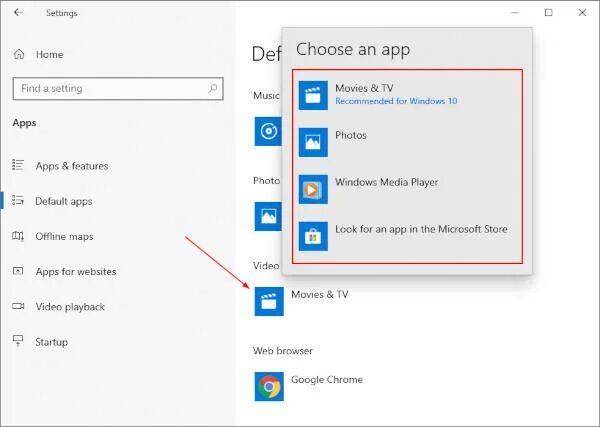Screen dimensions: 600x427
Task: Choose Photos in the app list
Action: (x=407, y=142)
